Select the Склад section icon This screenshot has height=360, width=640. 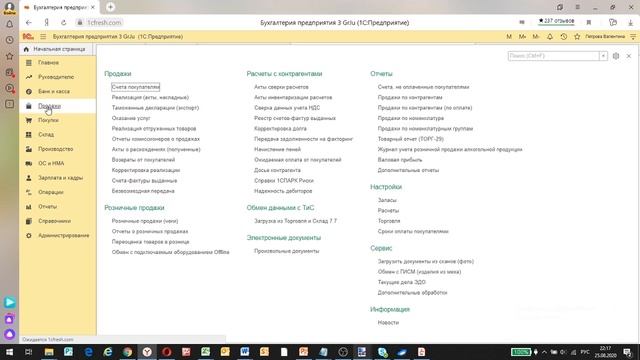click(29, 135)
